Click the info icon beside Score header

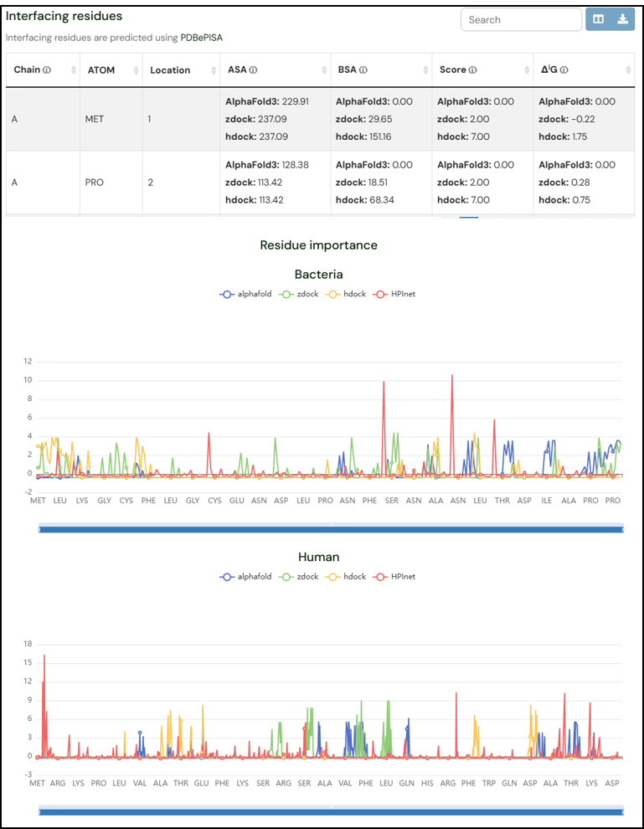click(472, 70)
